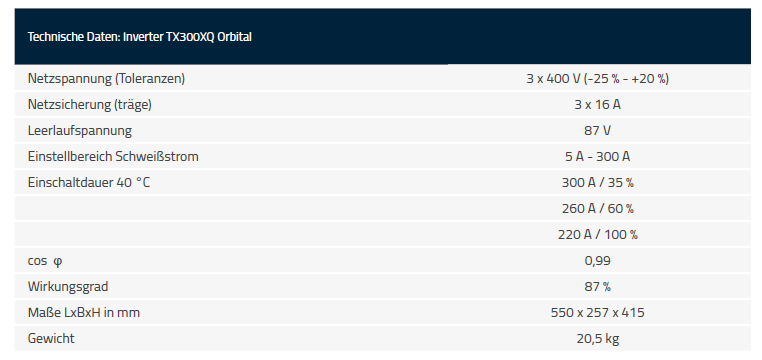Viewport: 762px width, 360px height.
Task: Click the 550 x 257 x 415 dimensions value
Action: pyautogui.click(x=597, y=313)
